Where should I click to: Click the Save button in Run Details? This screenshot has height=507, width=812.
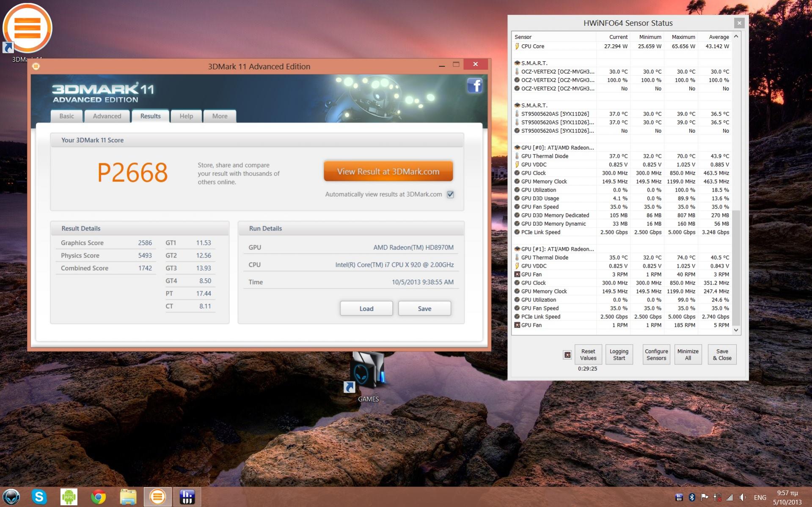(x=424, y=308)
